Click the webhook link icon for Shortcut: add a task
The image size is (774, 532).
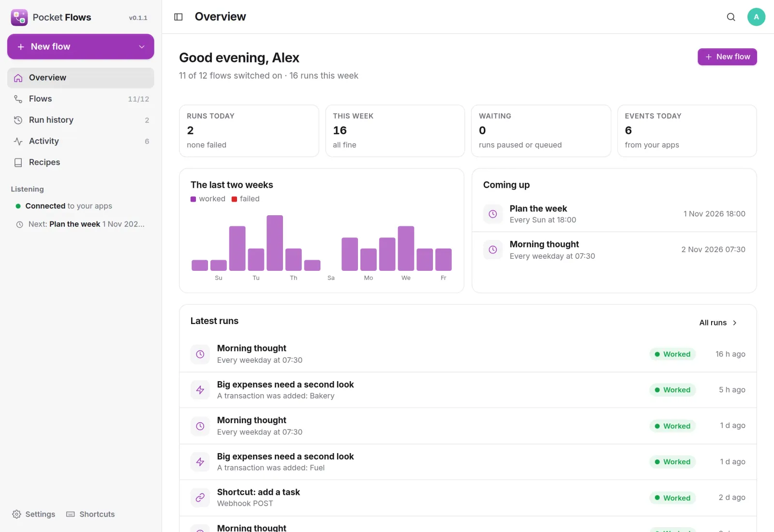click(200, 498)
